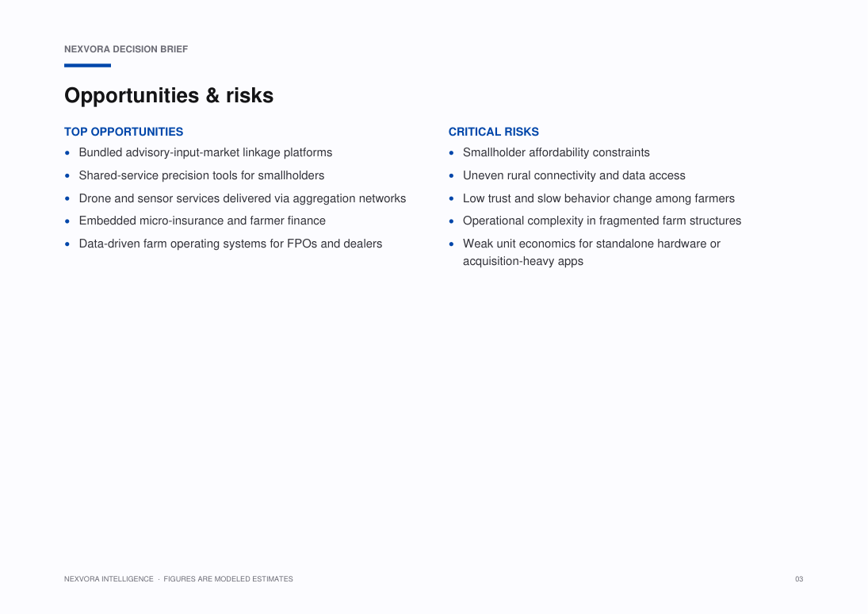Click Weak unit economics for standalone hardware
868x614 pixels.
(x=592, y=244)
